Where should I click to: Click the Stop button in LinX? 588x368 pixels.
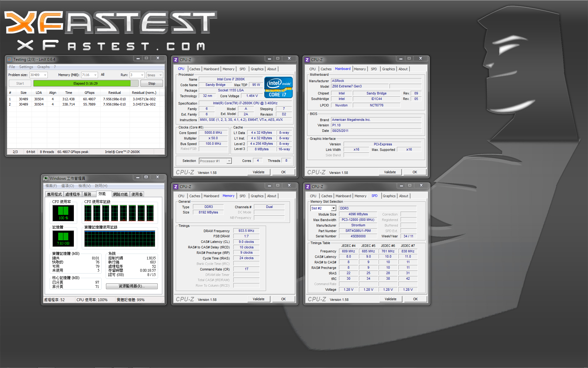pos(152,83)
